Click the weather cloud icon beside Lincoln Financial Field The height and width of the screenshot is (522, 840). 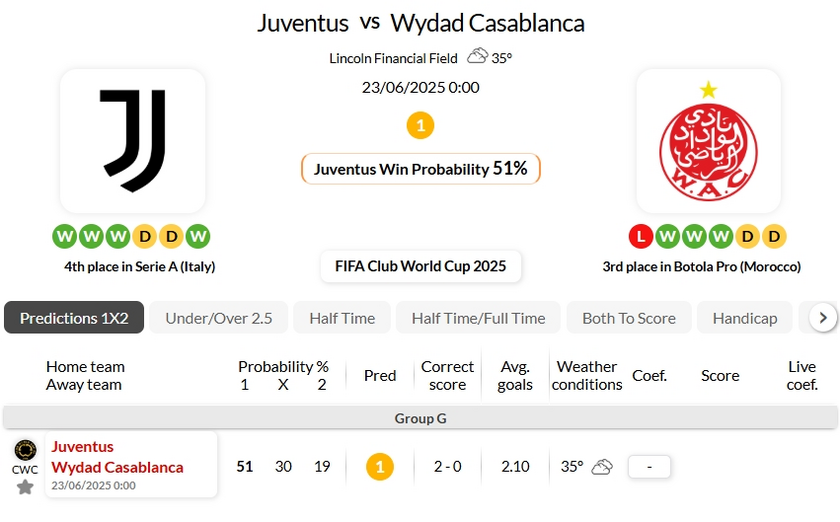[477, 57]
